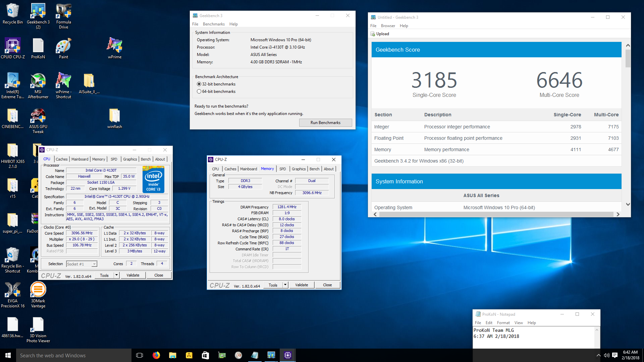Open Help menu in Geekbench 3 window
Image resolution: width=644 pixels, height=362 pixels.
coord(233,24)
